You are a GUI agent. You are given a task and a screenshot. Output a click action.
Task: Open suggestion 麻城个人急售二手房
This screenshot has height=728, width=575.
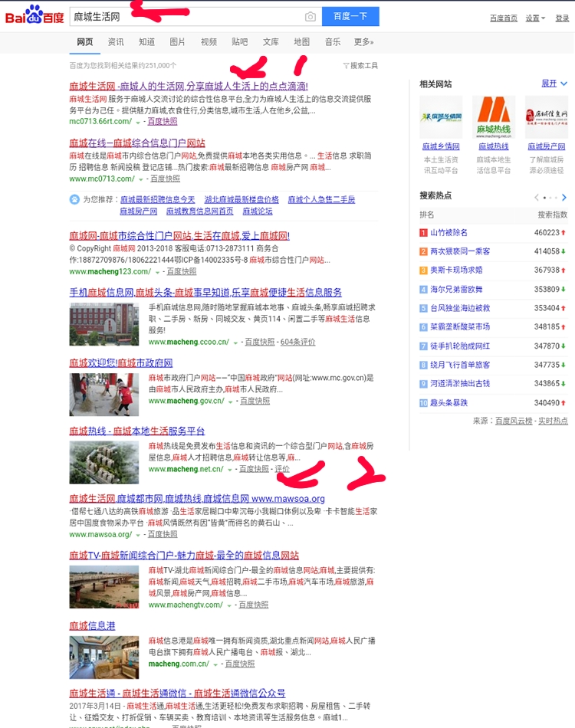pos(321,200)
